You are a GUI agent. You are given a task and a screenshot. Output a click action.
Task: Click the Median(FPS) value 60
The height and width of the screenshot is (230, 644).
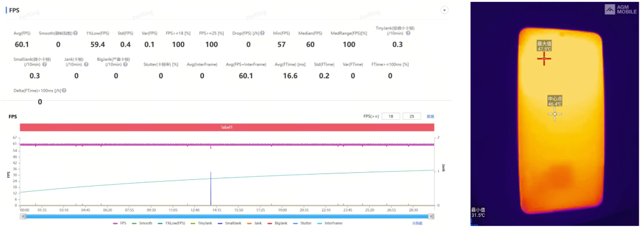(310, 44)
